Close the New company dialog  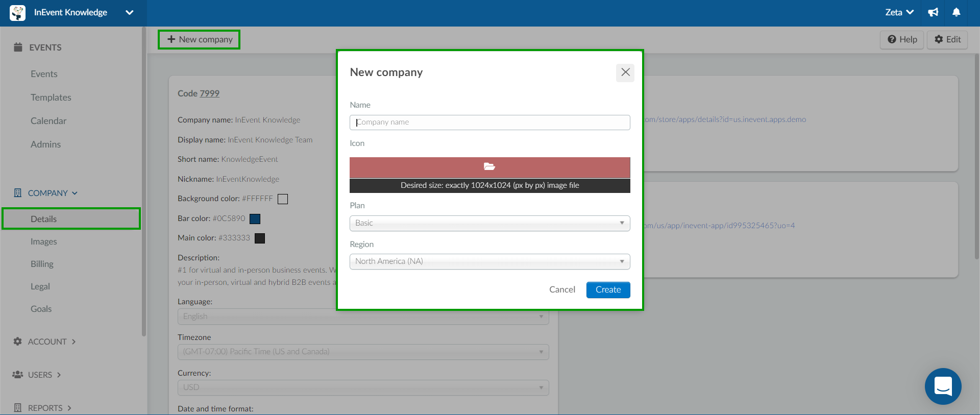[625, 72]
